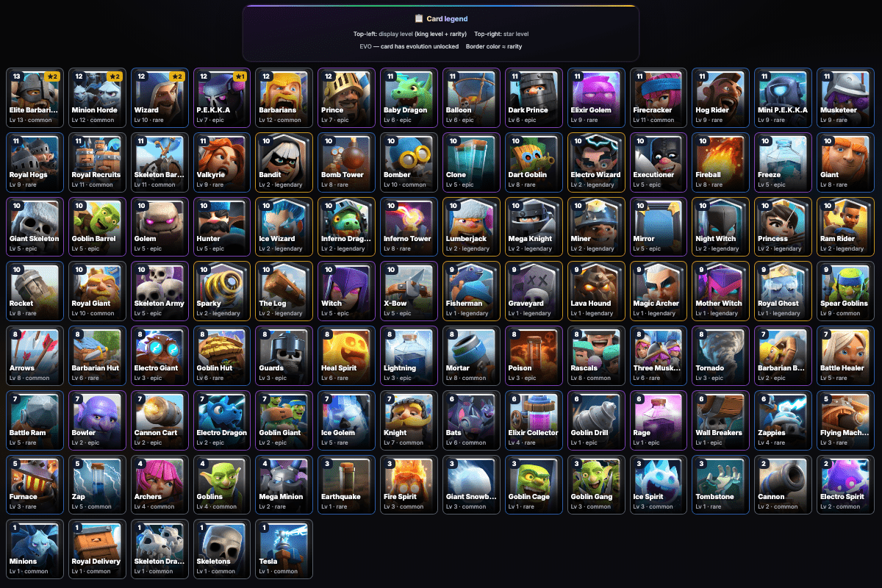
Task: Select the Miner card
Action: tap(596, 226)
